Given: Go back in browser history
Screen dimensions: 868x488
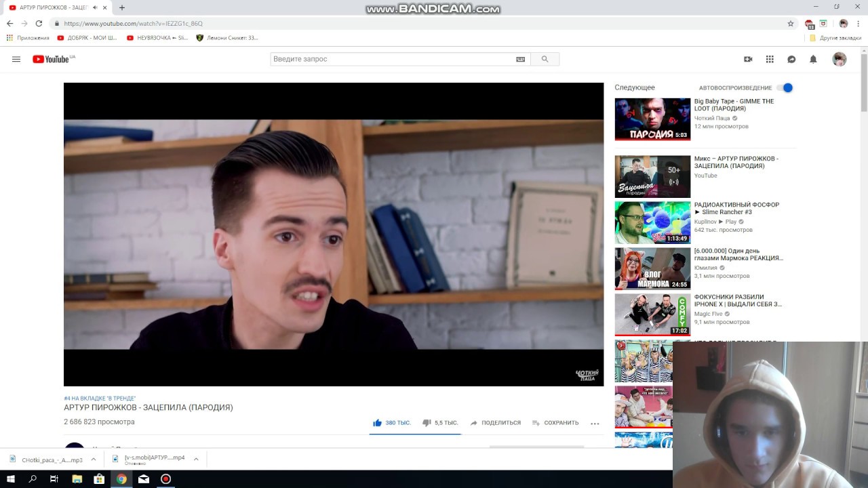Looking at the screenshot, I should (9, 23).
